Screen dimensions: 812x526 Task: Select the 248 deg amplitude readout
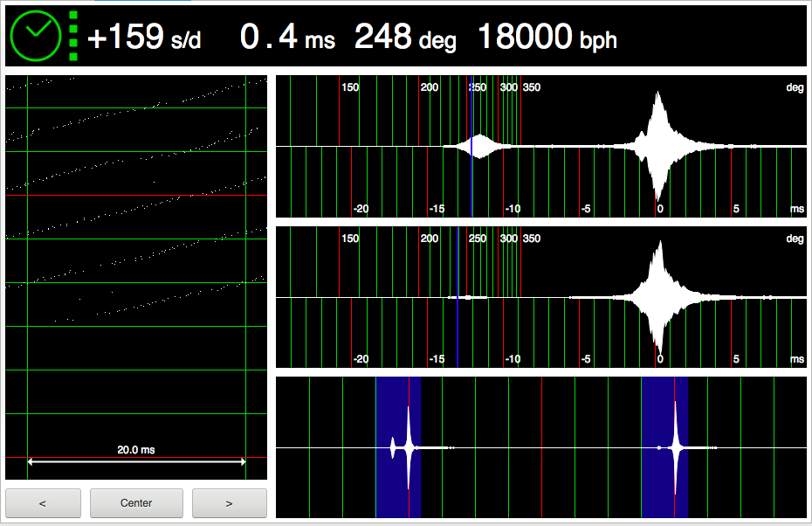(x=404, y=37)
